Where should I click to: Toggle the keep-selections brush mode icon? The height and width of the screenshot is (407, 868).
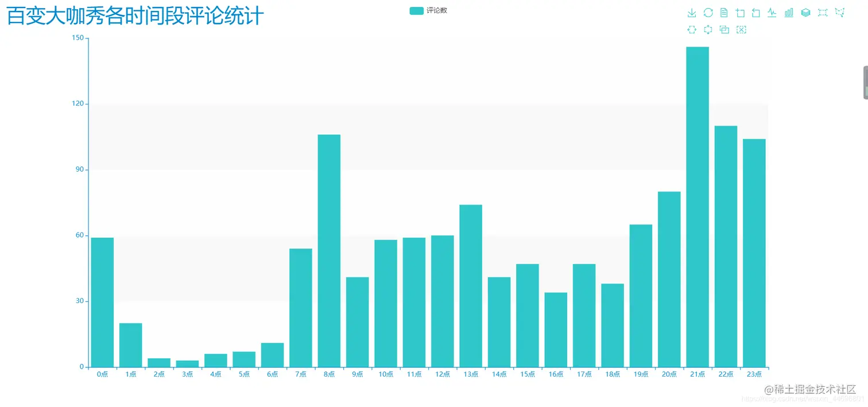[x=724, y=29]
